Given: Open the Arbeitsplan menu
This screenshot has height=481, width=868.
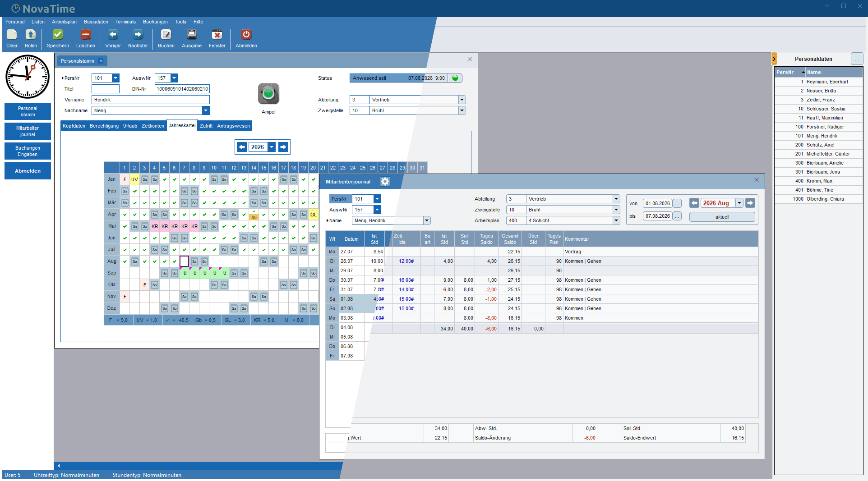Looking at the screenshot, I should point(64,22).
